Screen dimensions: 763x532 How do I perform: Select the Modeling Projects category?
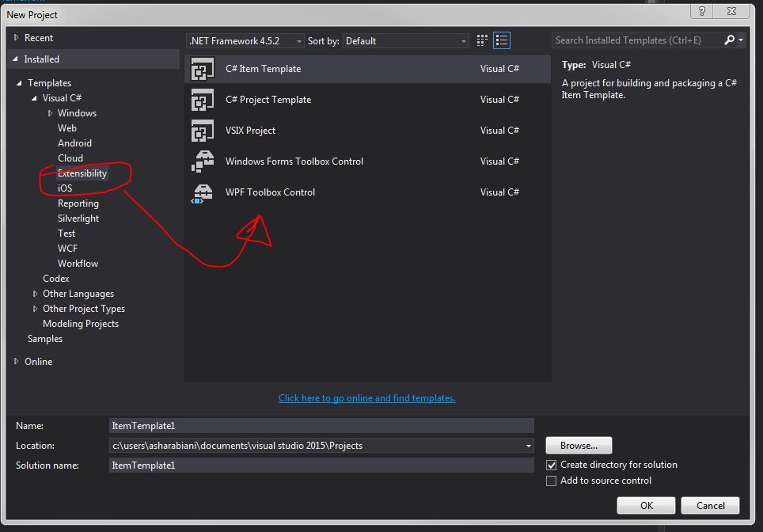81,324
